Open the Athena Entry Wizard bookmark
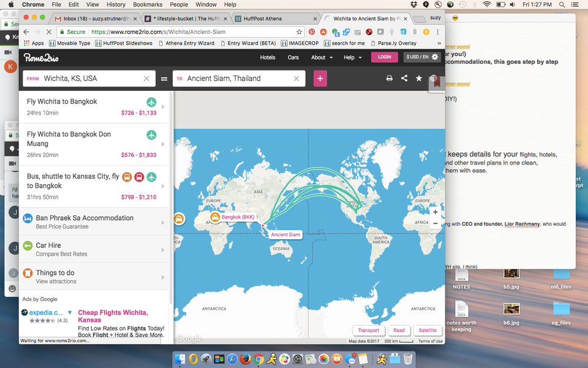The width and height of the screenshot is (588, 368). point(186,43)
